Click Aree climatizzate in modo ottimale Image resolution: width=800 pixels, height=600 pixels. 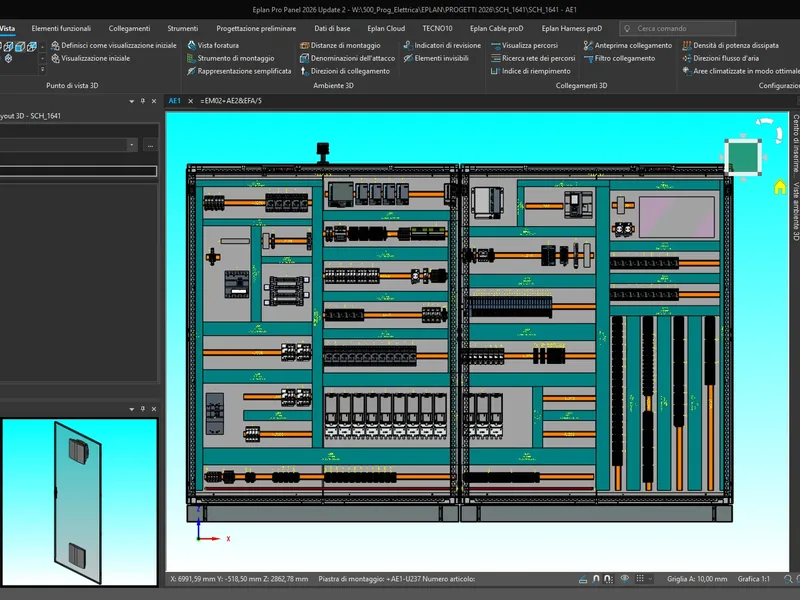point(741,71)
